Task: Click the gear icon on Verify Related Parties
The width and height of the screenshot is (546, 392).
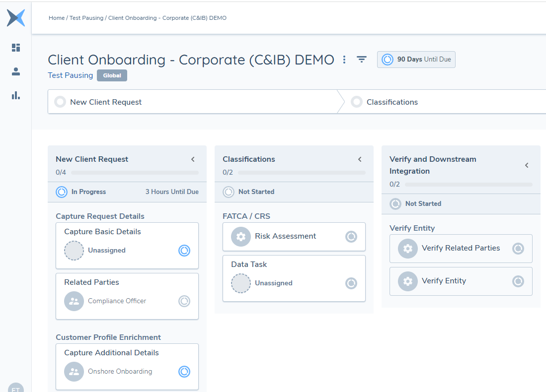Action: pos(407,248)
